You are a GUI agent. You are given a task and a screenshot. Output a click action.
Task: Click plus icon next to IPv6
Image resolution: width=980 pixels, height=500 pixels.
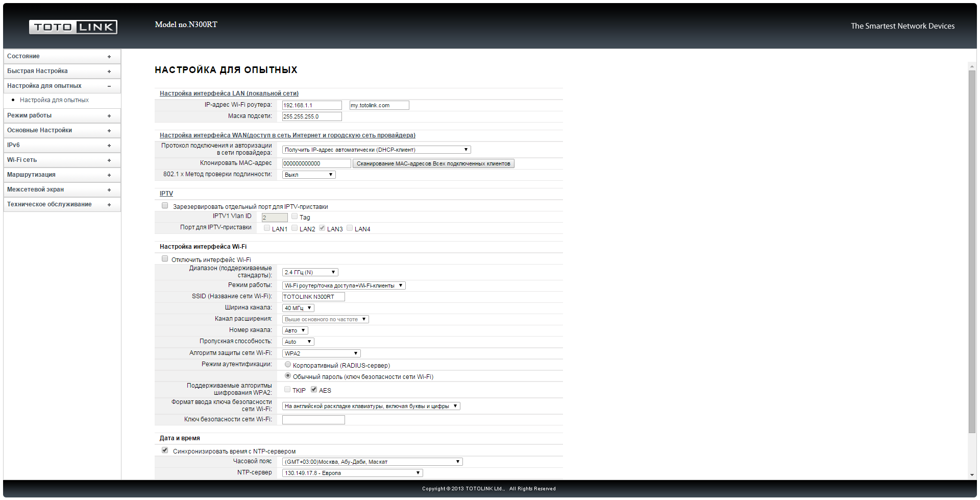109,146
